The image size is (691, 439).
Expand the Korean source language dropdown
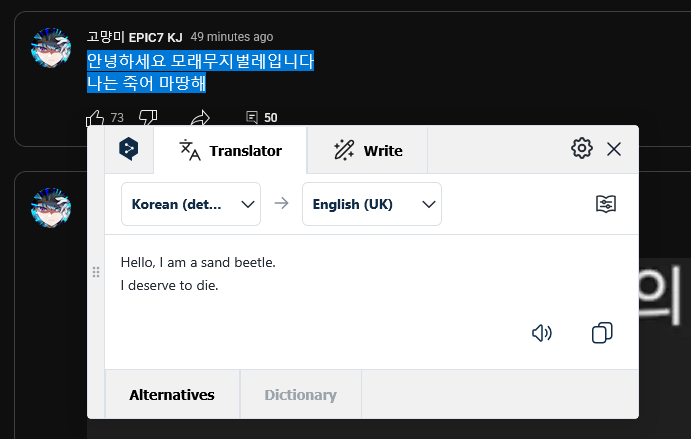[191, 204]
